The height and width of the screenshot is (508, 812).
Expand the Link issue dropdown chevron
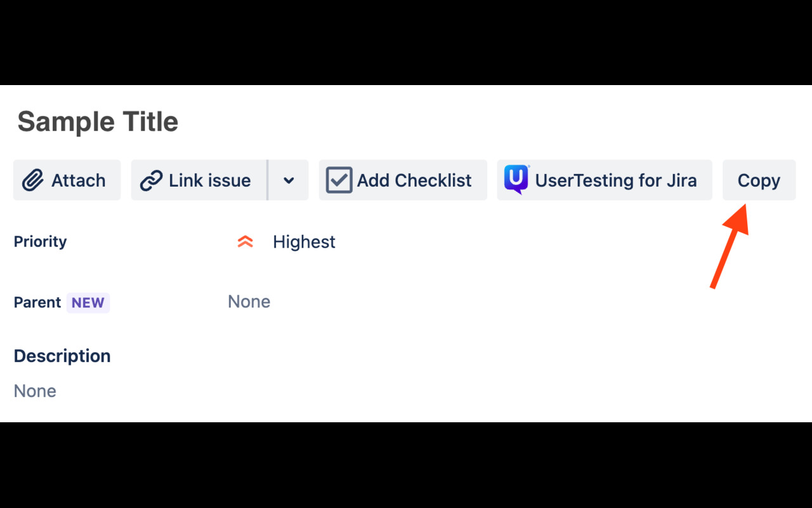click(x=289, y=180)
